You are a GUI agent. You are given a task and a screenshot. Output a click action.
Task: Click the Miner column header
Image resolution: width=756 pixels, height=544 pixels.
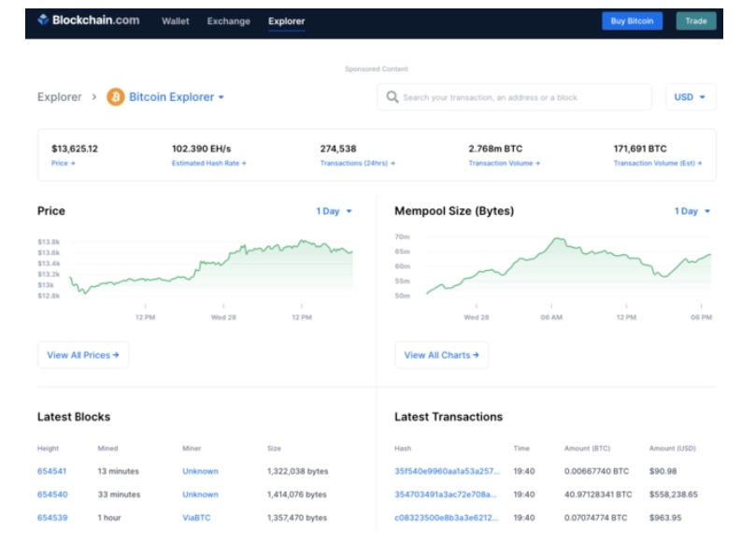click(192, 448)
